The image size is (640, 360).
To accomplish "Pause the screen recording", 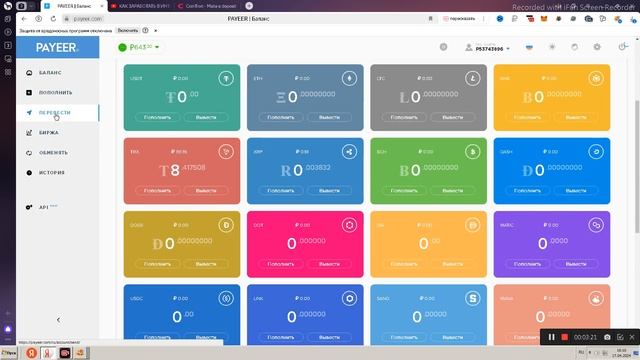I will point(551,337).
